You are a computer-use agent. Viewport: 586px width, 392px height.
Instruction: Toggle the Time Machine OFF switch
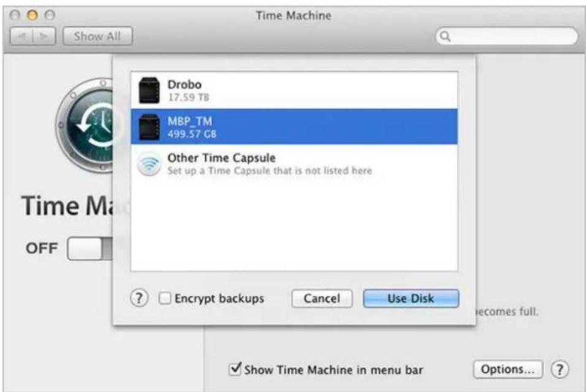click(x=89, y=248)
